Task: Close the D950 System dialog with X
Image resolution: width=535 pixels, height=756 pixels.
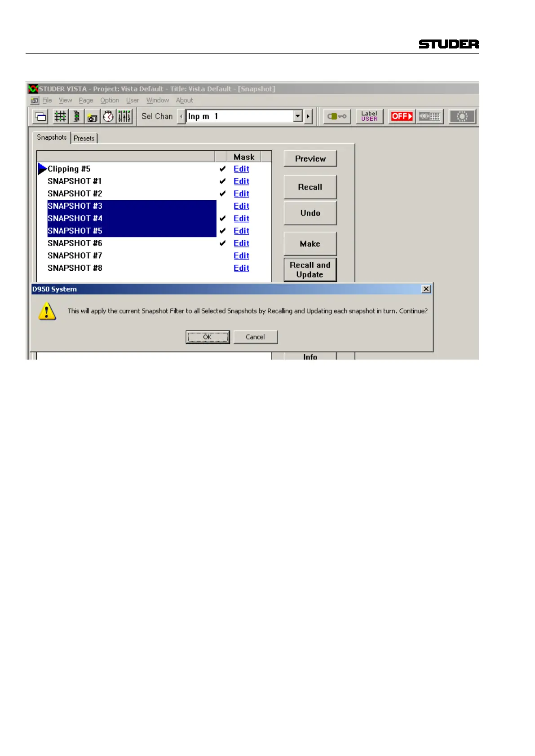Action: [x=426, y=289]
